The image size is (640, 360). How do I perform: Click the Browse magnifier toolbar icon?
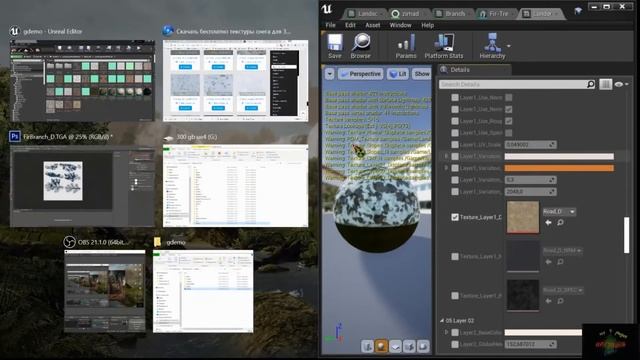click(x=361, y=42)
